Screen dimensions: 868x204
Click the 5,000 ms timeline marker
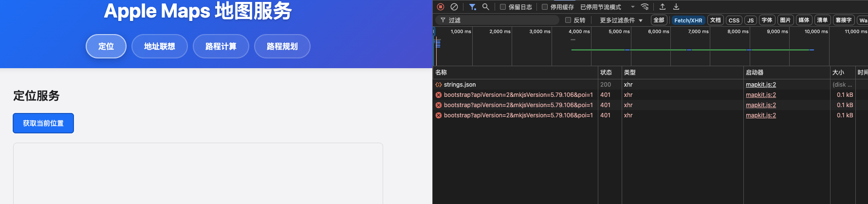619,31
